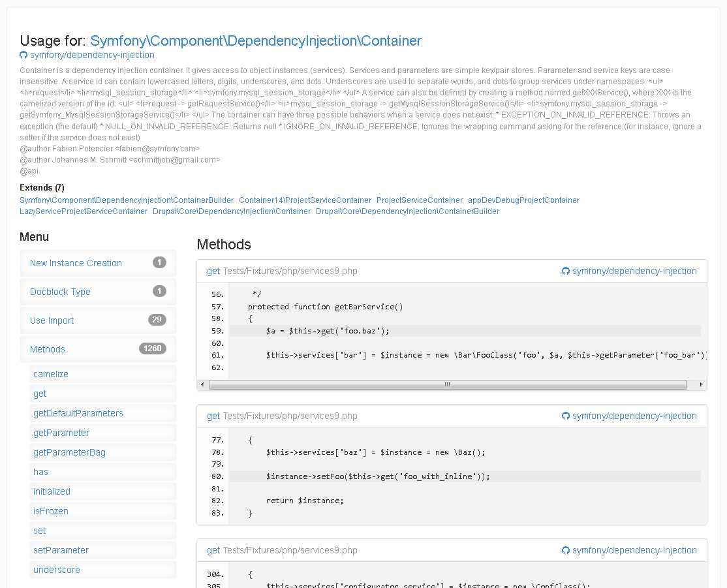727x588 pixels.
Task: Choose setParameter method
Action: pos(103,550)
